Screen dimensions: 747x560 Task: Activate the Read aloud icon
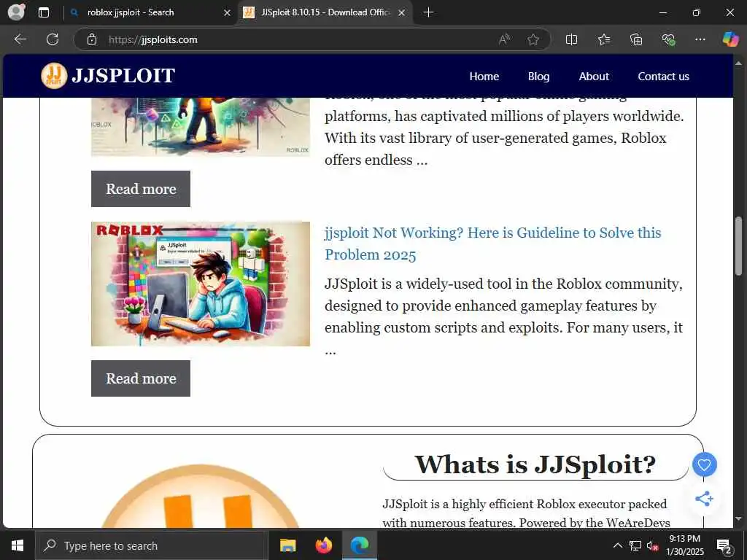click(504, 39)
